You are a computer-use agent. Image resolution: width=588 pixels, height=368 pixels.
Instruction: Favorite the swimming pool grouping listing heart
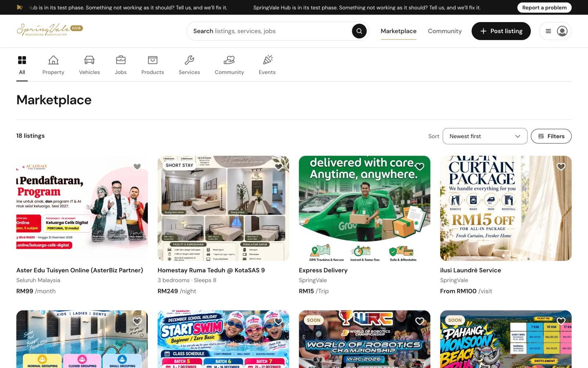click(x=137, y=321)
